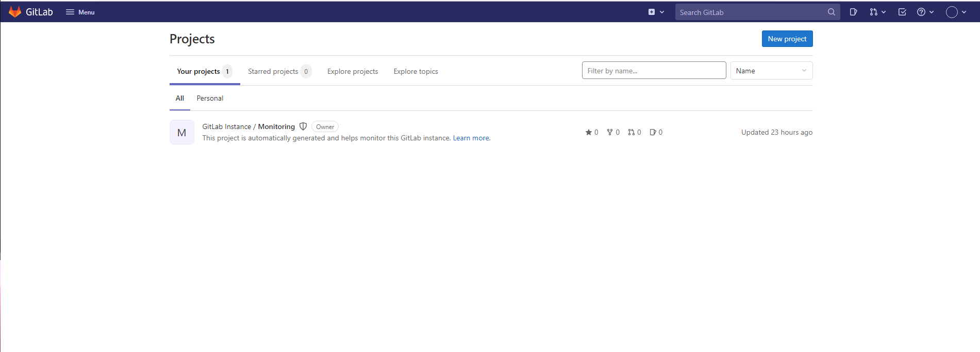The image size is (980, 352).
Task: Switch to Starred projects tab
Action: coord(279,71)
